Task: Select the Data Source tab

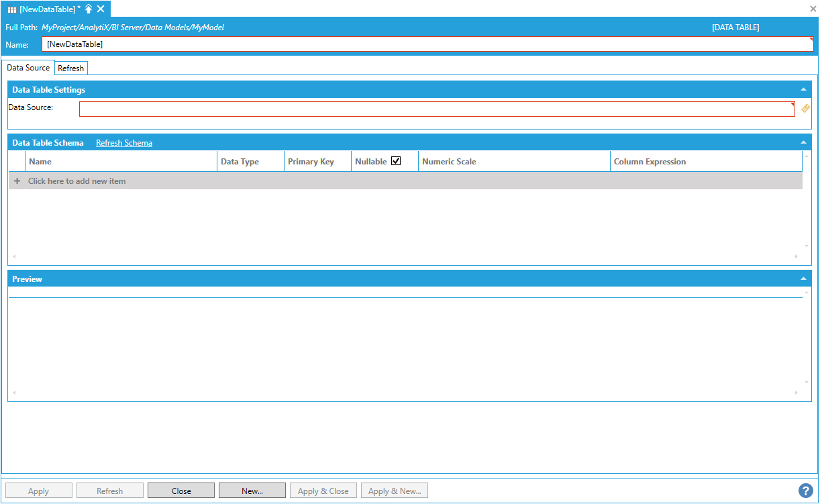Action: (x=28, y=68)
